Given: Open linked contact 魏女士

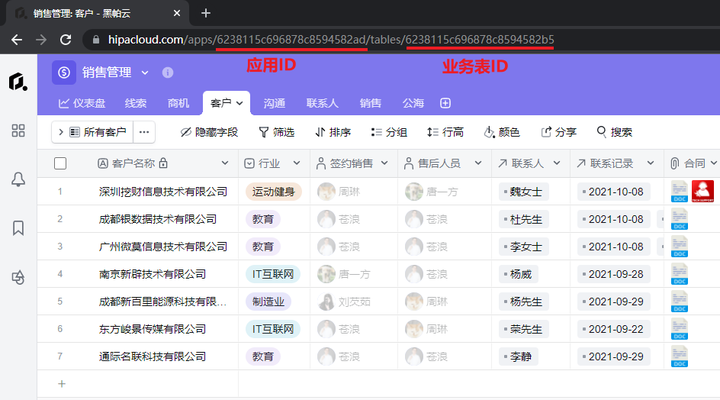Looking at the screenshot, I should [x=523, y=192].
